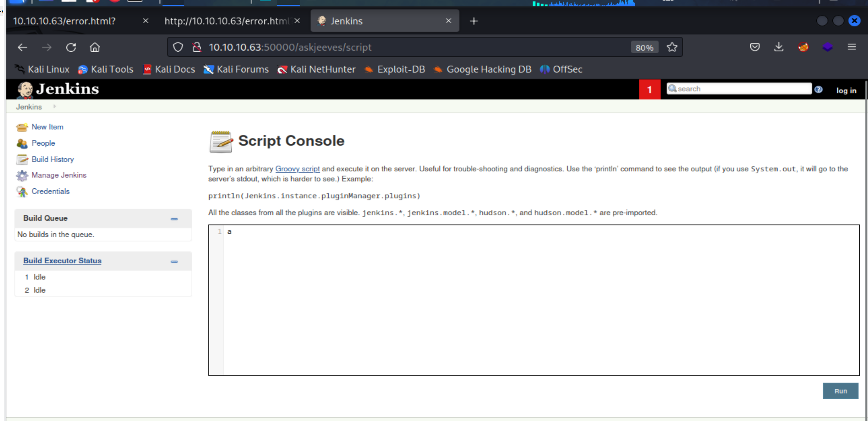Click the Build History notepad icon

[22, 159]
